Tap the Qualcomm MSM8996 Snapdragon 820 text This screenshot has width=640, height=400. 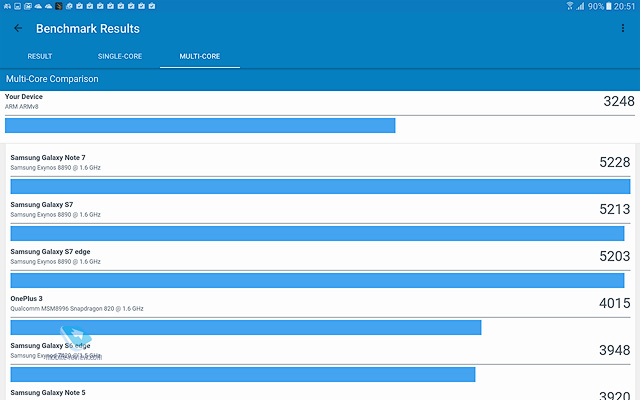click(77, 309)
